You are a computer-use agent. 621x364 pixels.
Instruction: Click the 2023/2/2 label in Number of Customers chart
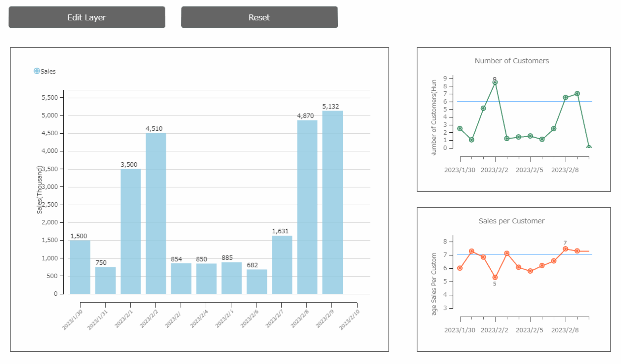[x=494, y=170]
